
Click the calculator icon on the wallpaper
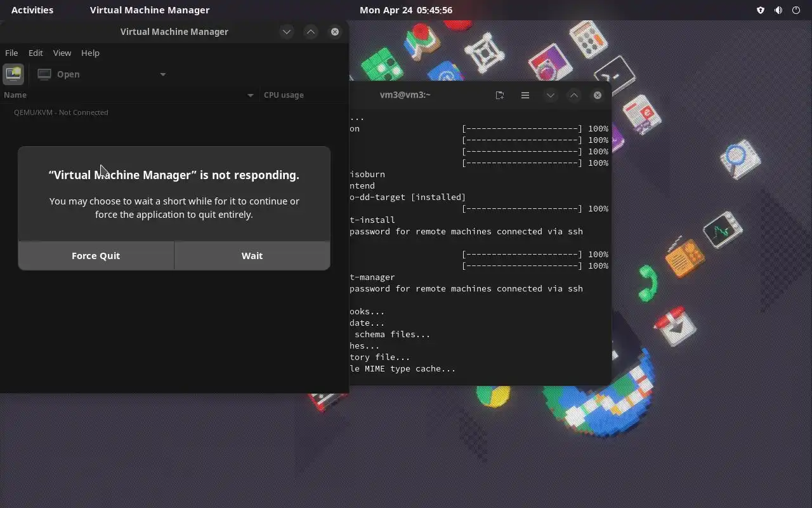coord(589,39)
